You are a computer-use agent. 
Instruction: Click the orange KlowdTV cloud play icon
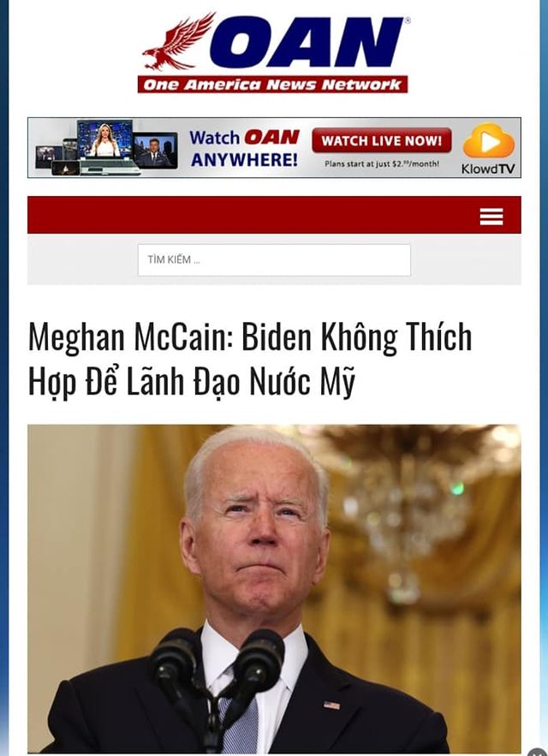coord(489,140)
